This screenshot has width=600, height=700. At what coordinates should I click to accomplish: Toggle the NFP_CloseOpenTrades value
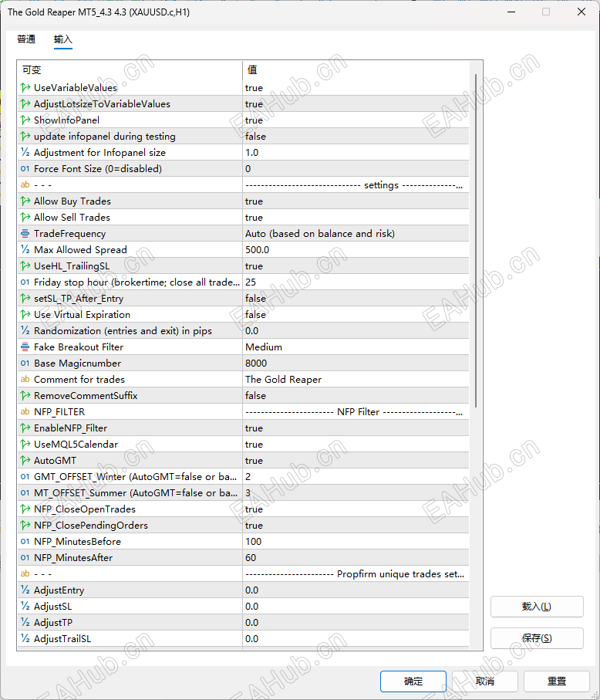click(356, 509)
